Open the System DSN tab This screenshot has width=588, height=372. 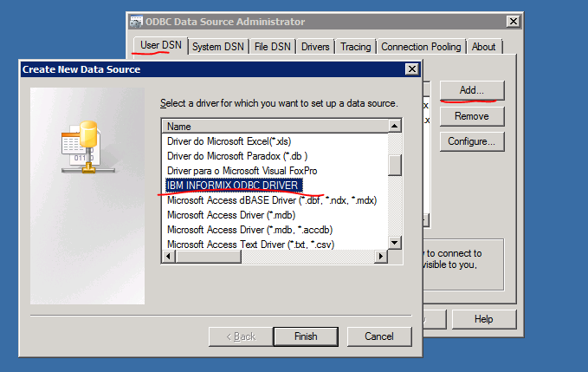(218, 47)
